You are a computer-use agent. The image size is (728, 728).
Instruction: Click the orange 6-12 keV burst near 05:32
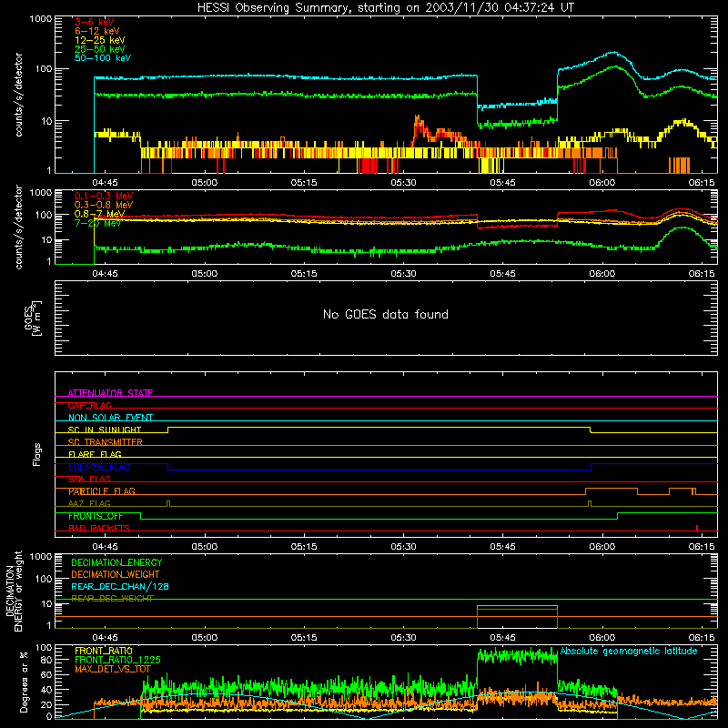point(418,124)
